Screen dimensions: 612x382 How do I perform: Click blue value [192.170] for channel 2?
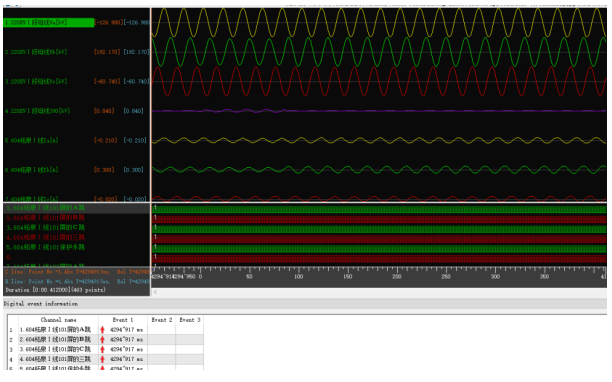pos(136,52)
